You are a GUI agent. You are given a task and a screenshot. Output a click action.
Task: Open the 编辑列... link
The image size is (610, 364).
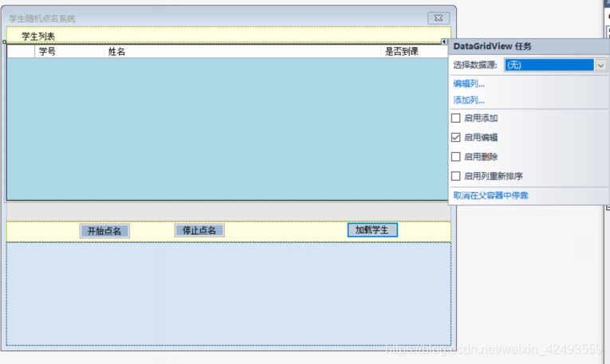point(469,84)
